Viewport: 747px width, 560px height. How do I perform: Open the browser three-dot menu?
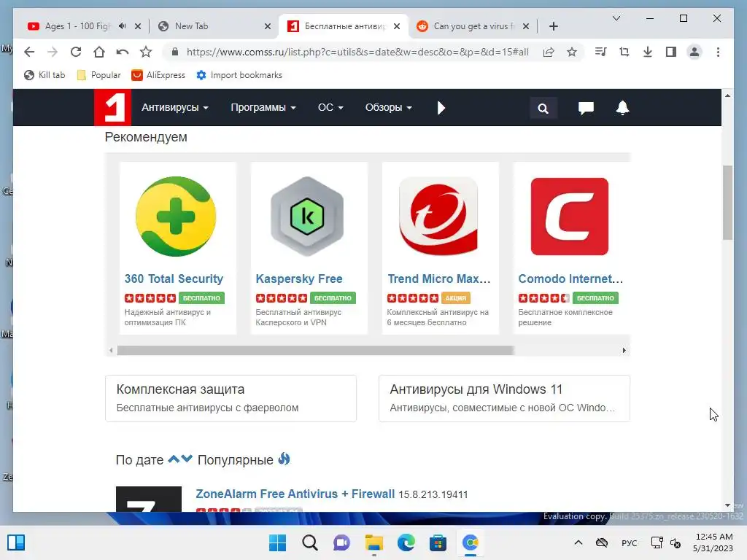pyautogui.click(x=718, y=52)
